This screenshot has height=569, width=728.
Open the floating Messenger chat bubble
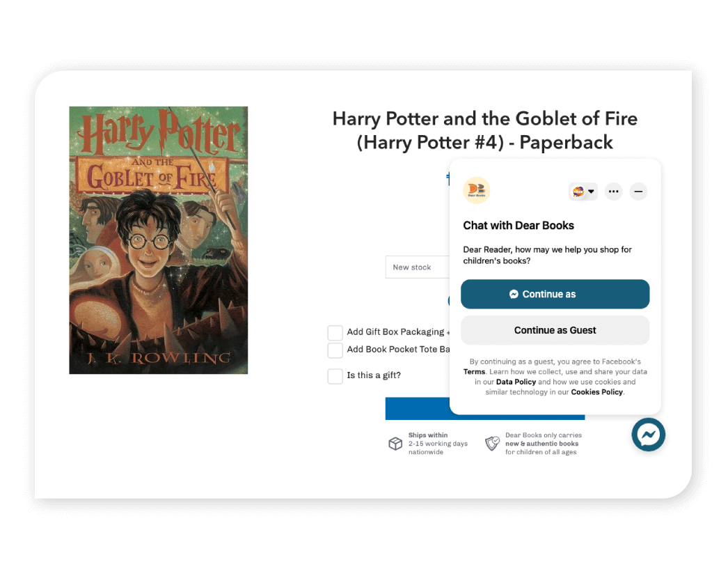[x=648, y=435]
